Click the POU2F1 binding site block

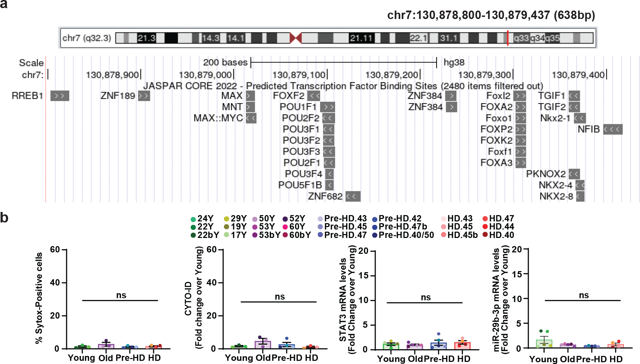[x=329, y=163]
